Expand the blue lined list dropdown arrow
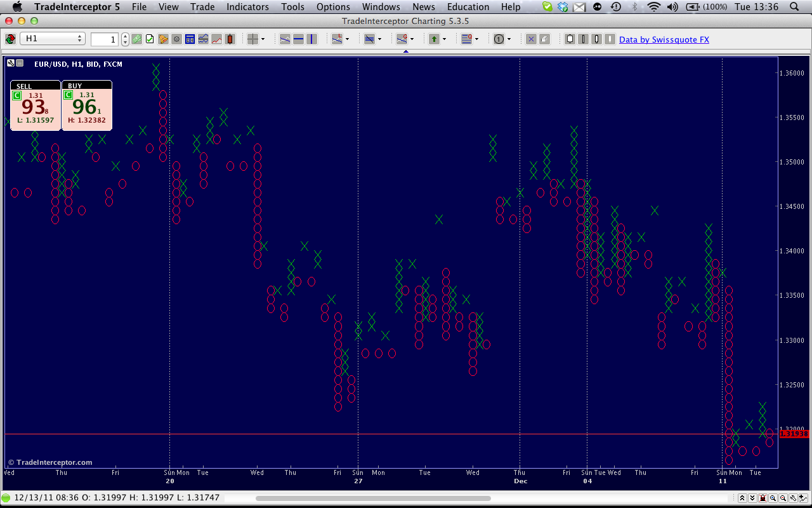Screen dimensions: 812x508 pos(476,39)
